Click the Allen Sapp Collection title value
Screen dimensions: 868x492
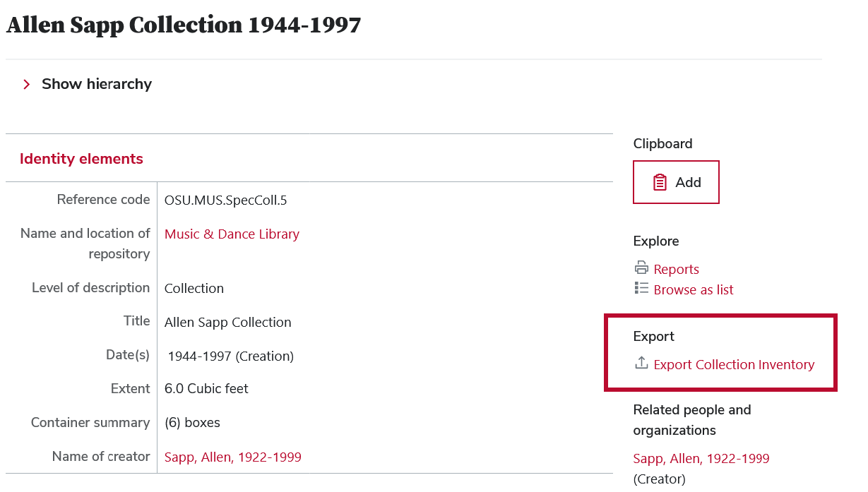[x=228, y=322]
